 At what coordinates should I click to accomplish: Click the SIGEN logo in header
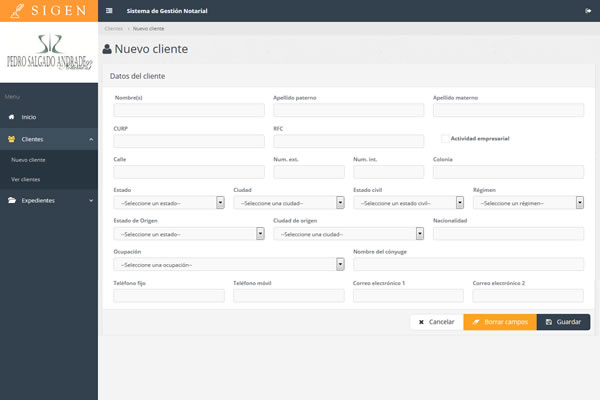[x=48, y=11]
